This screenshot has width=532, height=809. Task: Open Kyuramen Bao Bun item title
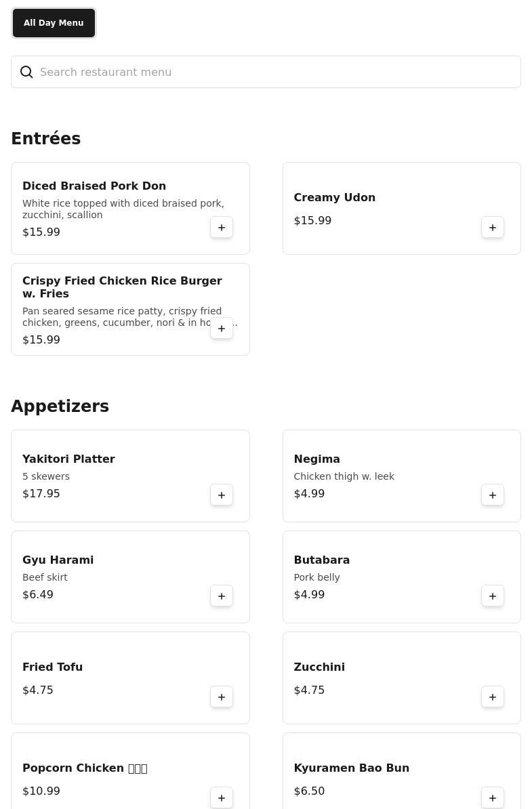click(351, 768)
